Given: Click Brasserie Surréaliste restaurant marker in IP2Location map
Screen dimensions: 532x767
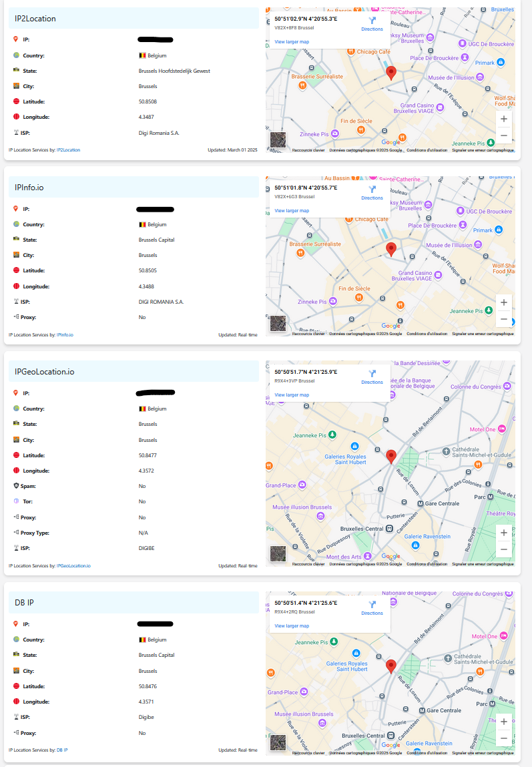Looking at the screenshot, I should pyautogui.click(x=302, y=85).
